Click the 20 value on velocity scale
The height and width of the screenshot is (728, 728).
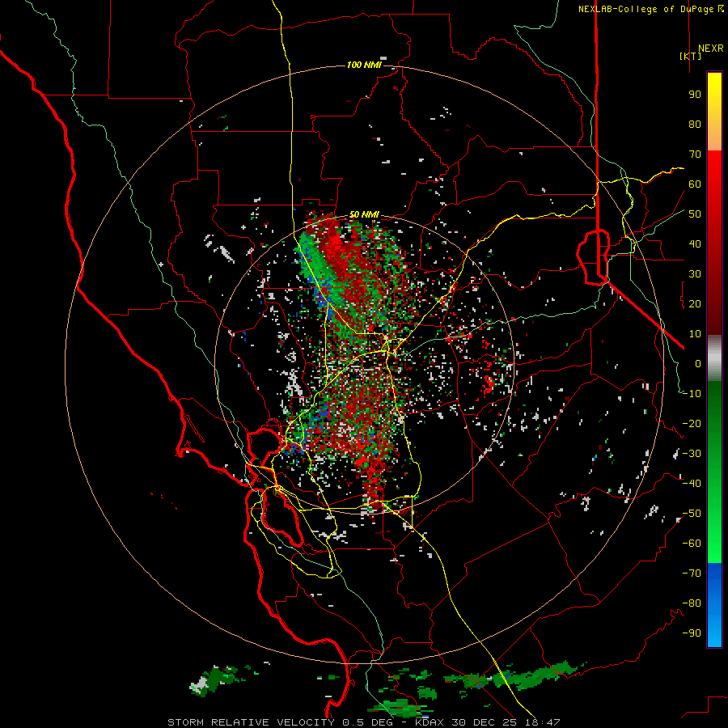click(x=695, y=303)
